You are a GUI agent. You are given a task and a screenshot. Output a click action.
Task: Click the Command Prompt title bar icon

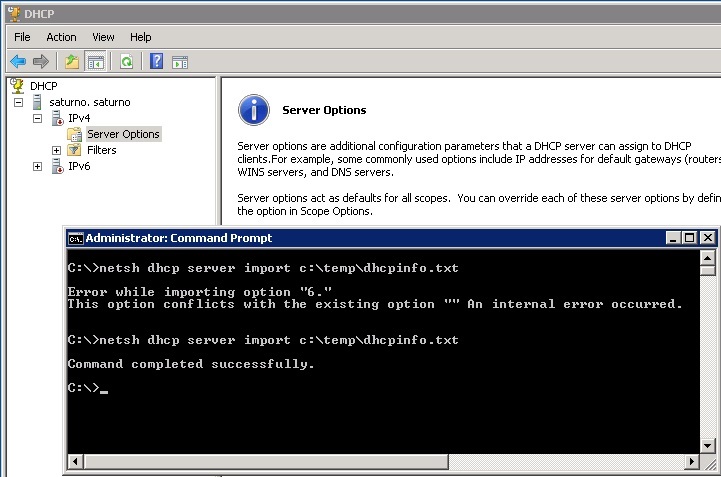[x=75, y=238]
